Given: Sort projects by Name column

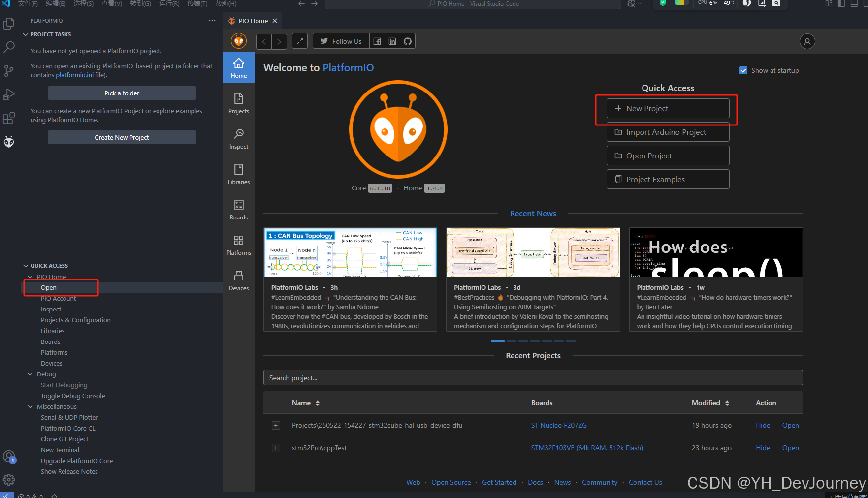Looking at the screenshot, I should click(306, 403).
